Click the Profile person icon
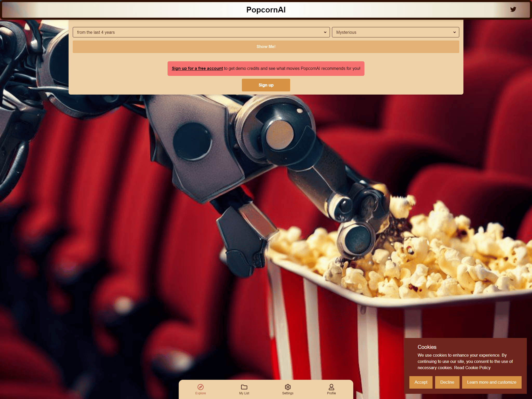532x399 pixels. (331, 387)
